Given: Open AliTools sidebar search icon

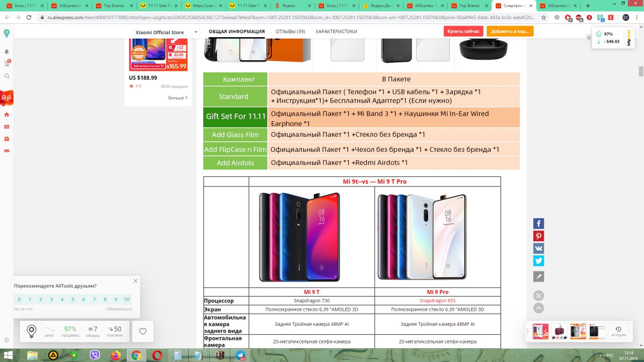Looking at the screenshot, I should 7,76.
